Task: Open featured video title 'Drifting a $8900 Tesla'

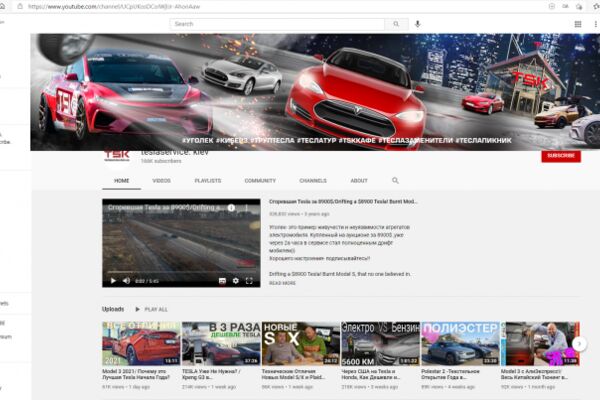Action: point(343,202)
